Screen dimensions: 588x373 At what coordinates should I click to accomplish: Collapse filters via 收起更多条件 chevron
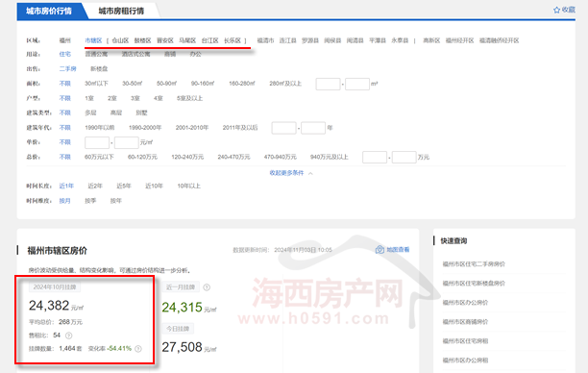tap(310, 173)
